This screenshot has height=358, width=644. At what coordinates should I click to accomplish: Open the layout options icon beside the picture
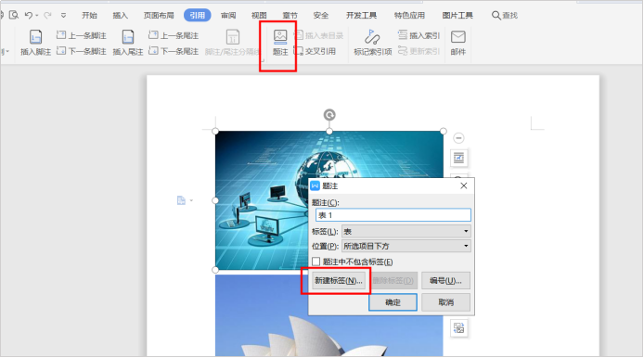[458, 158]
